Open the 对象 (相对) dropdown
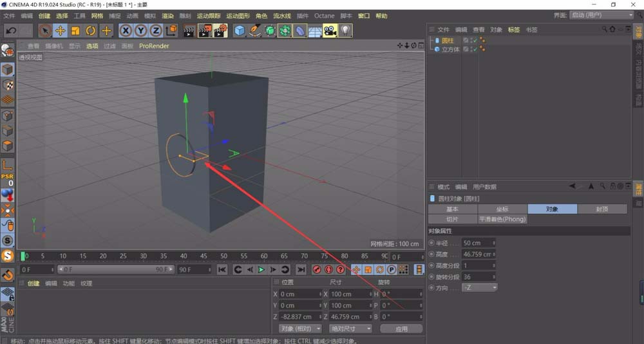Screen dimensions: 644x344 tap(300, 329)
